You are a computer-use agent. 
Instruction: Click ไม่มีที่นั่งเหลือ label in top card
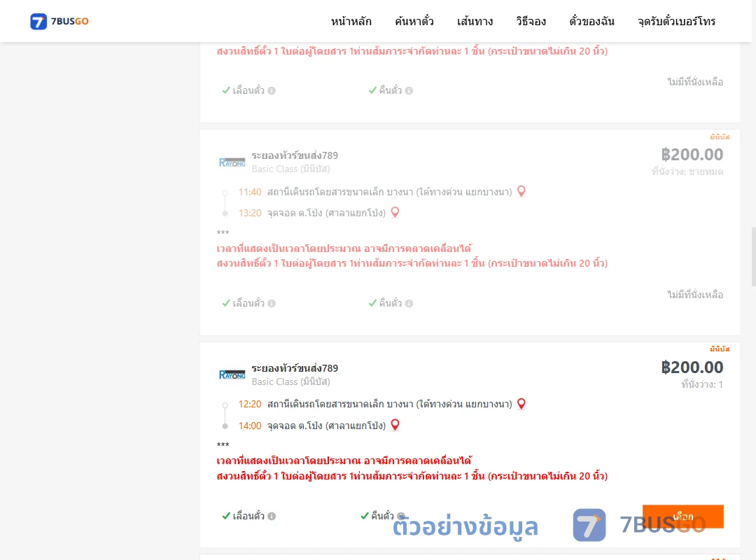point(695,82)
